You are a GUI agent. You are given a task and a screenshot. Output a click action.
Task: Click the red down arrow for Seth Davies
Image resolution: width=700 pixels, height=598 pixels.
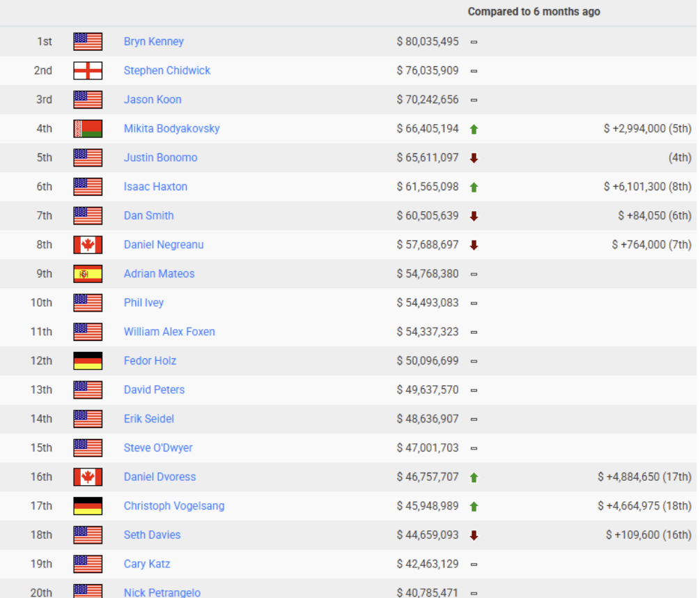coord(474,535)
